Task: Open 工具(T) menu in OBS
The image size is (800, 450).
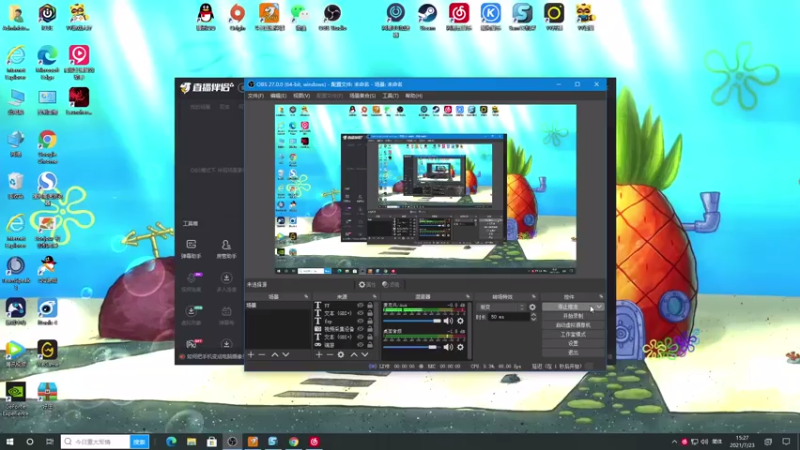Action: [390, 96]
